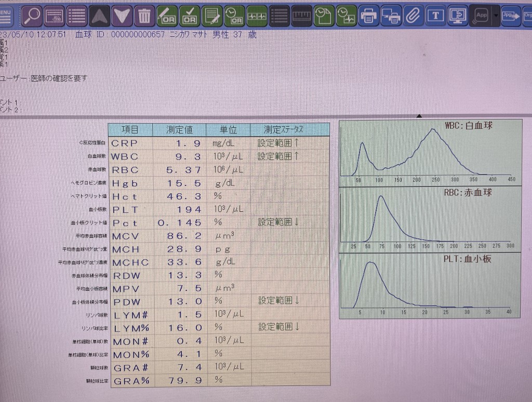The height and width of the screenshot is (402, 532).
Task: Click the CRP value 1.9
Action: click(188, 143)
